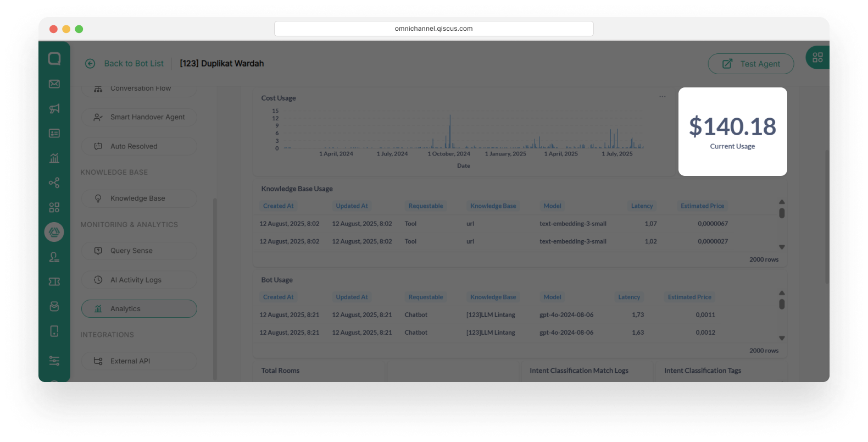
Task: Open the Knowledge Base menu item
Action: tap(139, 198)
